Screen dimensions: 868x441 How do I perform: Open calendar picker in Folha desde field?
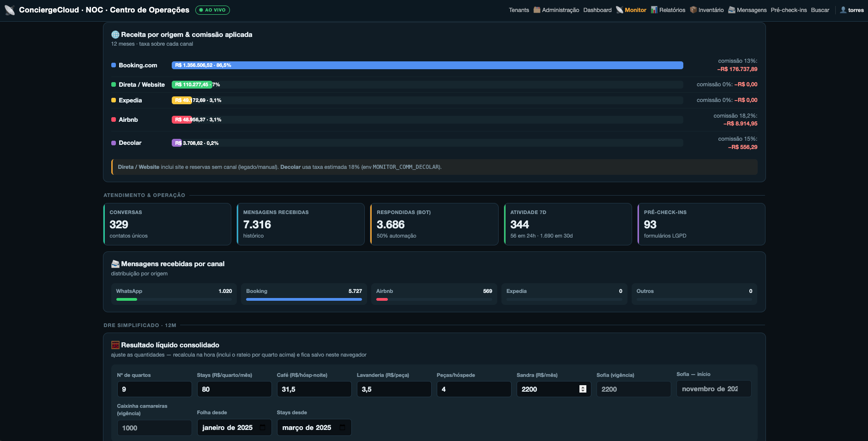click(262, 428)
